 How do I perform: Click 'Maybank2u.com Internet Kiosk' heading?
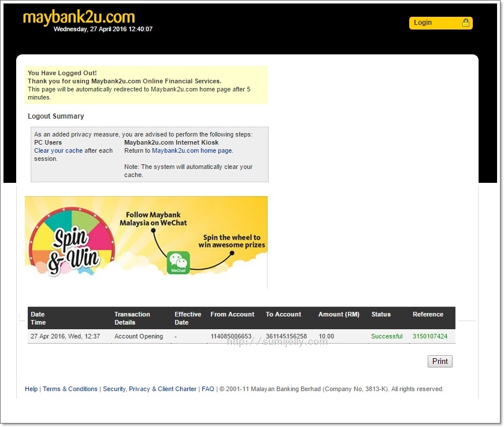(x=171, y=142)
